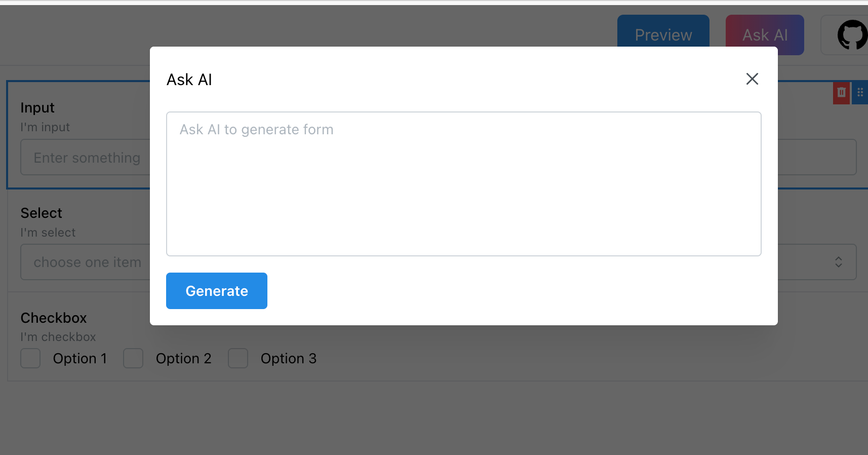Image resolution: width=868 pixels, height=455 pixels.
Task: Delete the Input field with trash icon
Action: [x=841, y=93]
